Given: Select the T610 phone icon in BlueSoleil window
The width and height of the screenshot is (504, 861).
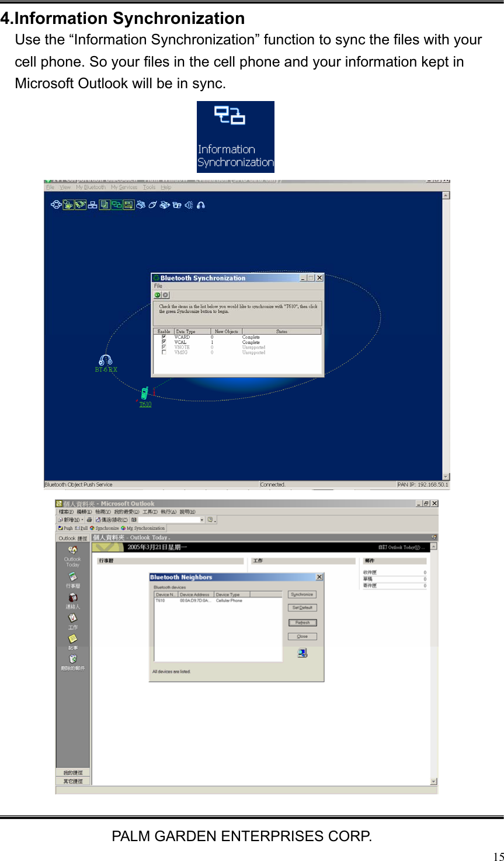Looking at the screenshot, I should tap(145, 393).
